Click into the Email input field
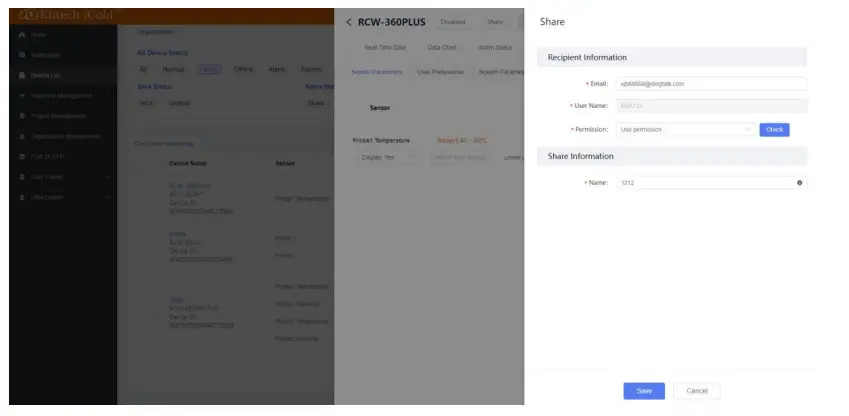849x416 pixels. click(711, 84)
